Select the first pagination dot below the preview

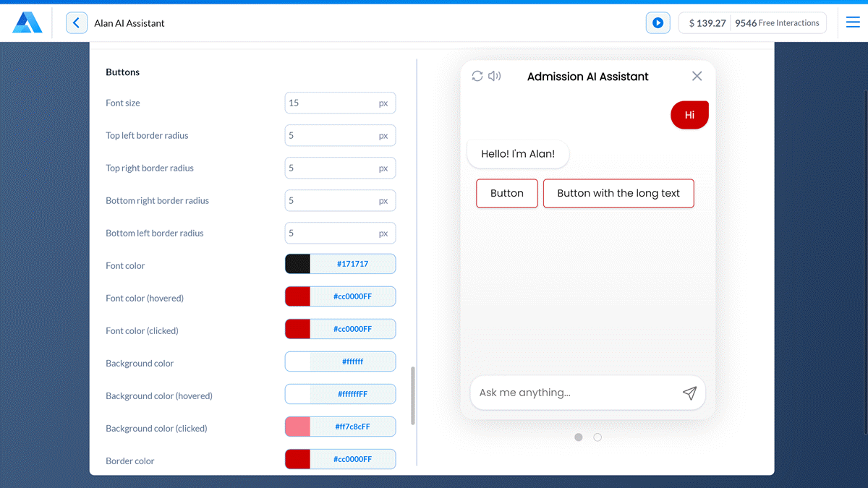coord(578,437)
